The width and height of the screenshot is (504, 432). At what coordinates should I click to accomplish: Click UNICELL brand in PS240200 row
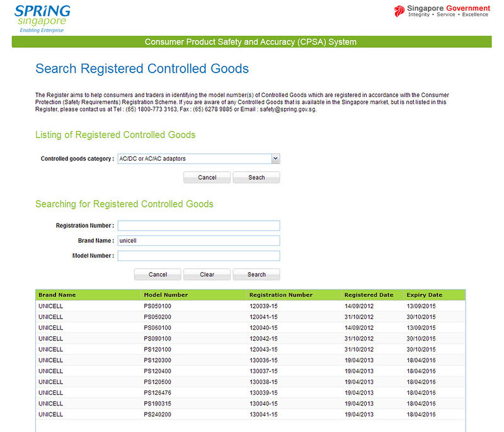coord(51,414)
